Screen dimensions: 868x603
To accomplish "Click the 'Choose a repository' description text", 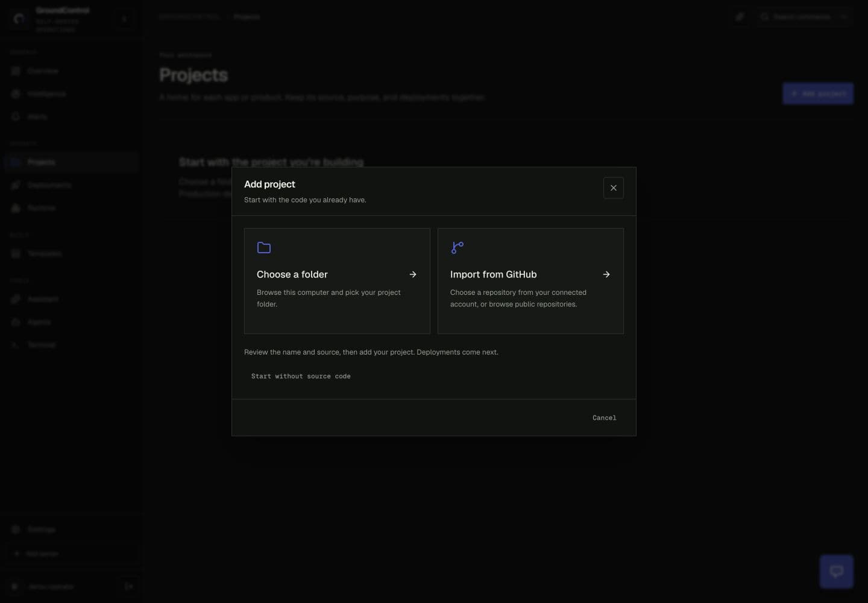I will 518,298.
